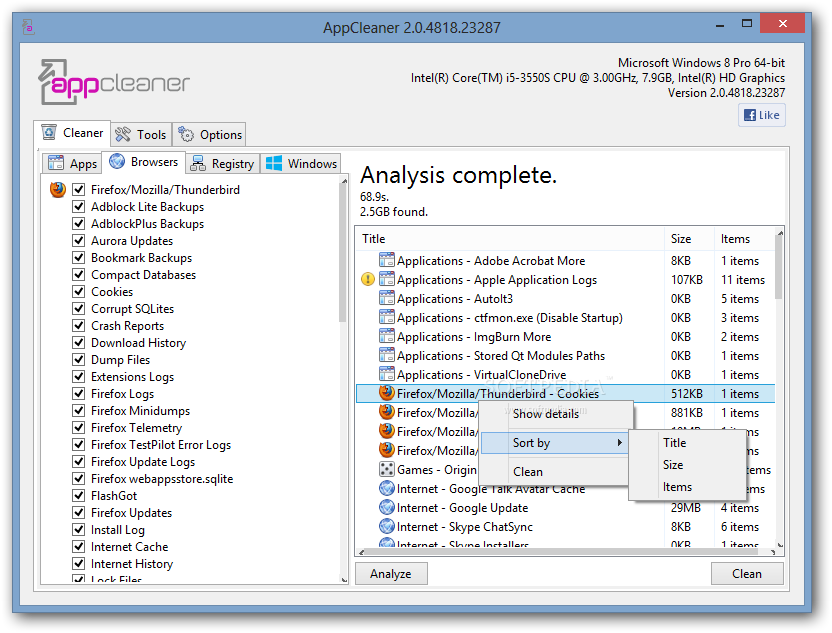Sort results by Size in submenu
This screenshot has height=633, width=832.
(x=673, y=465)
